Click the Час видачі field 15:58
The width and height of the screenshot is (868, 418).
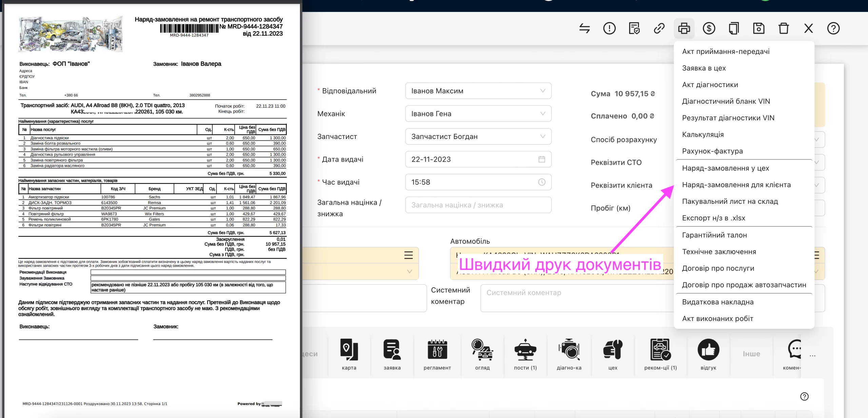point(478,182)
